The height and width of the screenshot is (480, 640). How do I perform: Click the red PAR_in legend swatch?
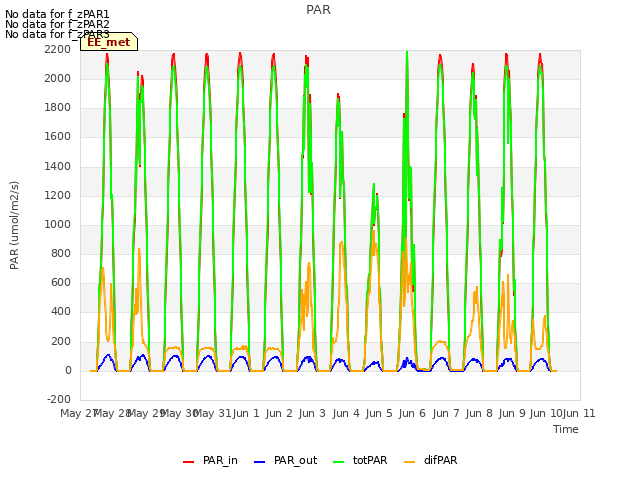[x=189, y=462]
